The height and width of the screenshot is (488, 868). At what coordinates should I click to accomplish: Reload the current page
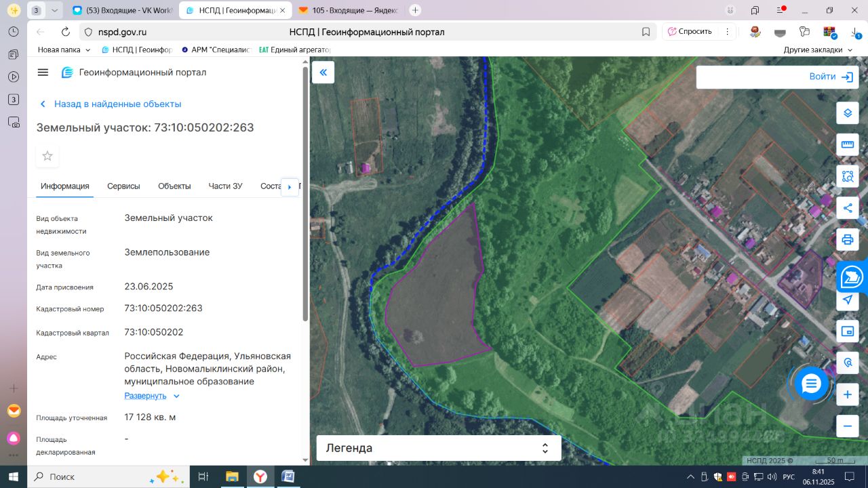[x=65, y=32]
